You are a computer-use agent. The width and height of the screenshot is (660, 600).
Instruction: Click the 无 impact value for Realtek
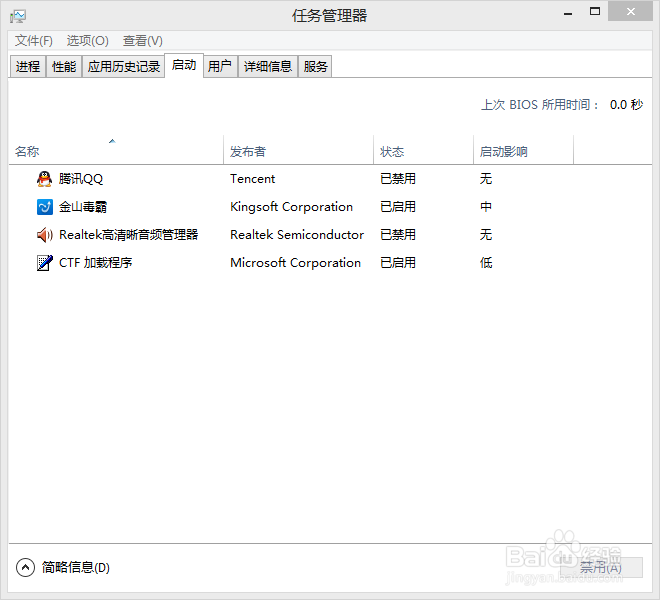[486, 235]
